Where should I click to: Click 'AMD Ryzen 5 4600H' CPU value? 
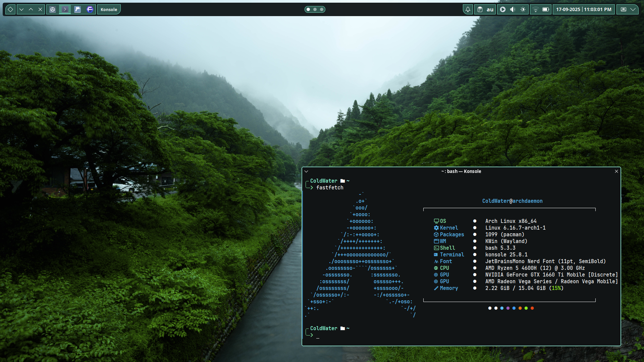coord(511,268)
